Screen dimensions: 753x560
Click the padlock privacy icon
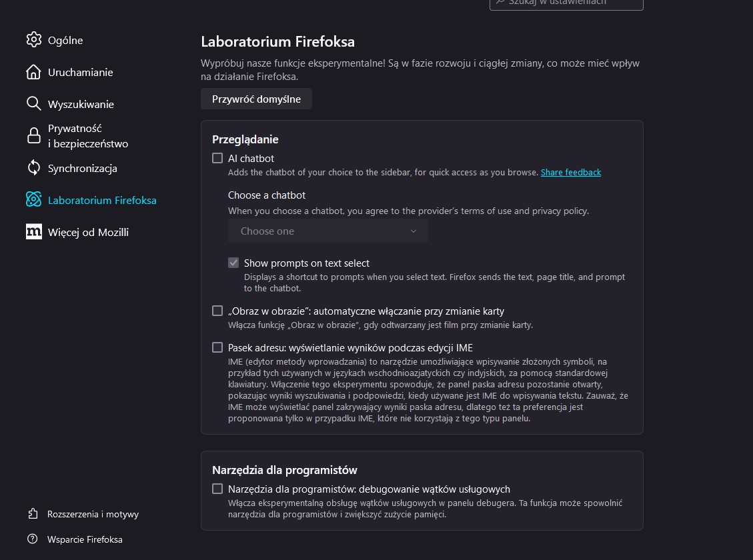(x=33, y=136)
